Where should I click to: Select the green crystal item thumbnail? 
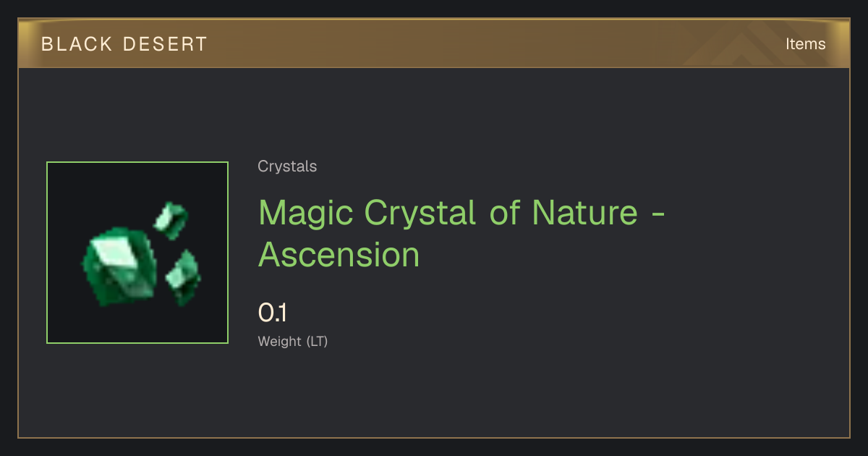pyautogui.click(x=137, y=253)
